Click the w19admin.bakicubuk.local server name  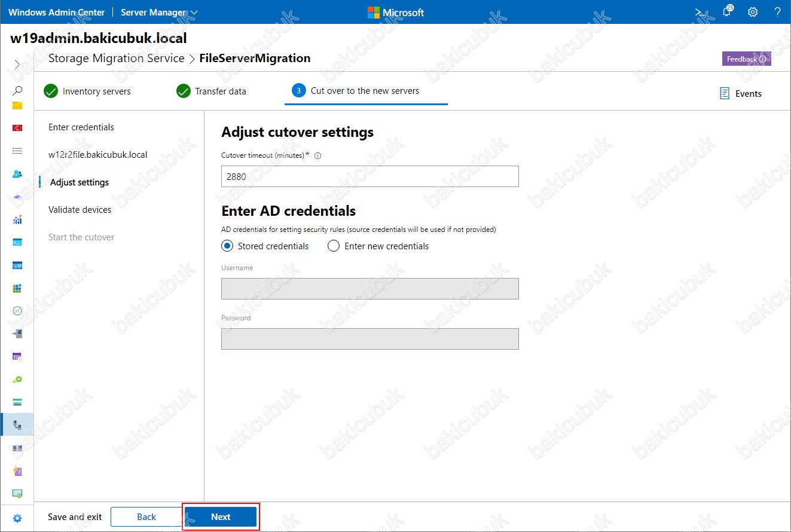99,38
